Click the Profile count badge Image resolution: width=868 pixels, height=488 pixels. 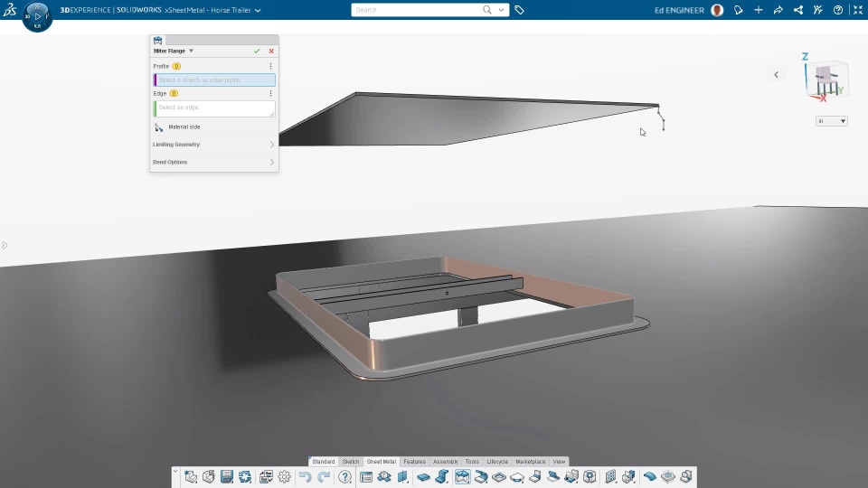pyautogui.click(x=176, y=66)
